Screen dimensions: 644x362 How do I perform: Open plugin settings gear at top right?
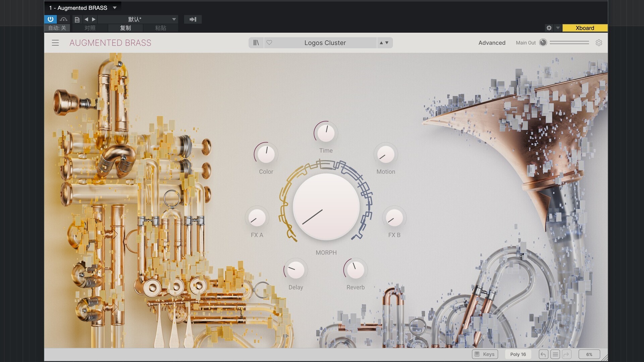(599, 43)
